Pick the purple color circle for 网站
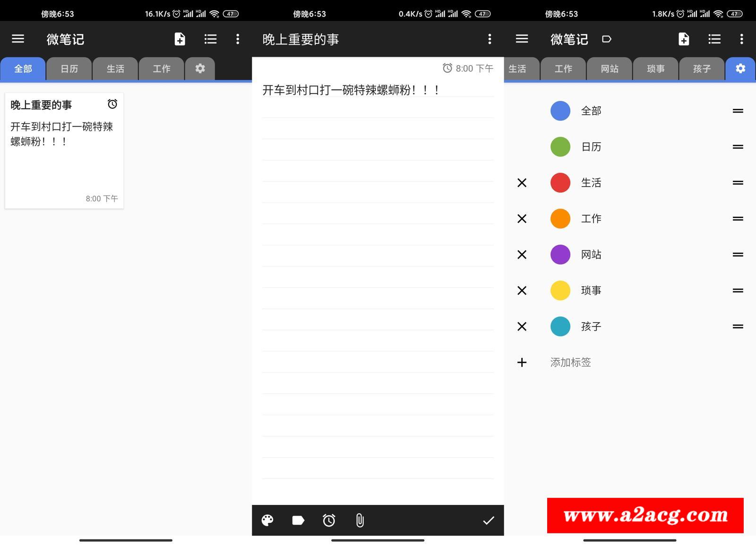Image resolution: width=756 pixels, height=546 pixels. pyautogui.click(x=560, y=255)
